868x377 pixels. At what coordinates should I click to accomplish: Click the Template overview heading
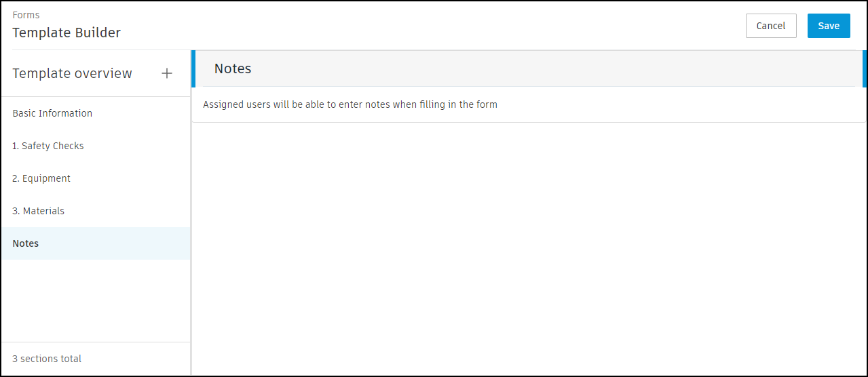73,73
